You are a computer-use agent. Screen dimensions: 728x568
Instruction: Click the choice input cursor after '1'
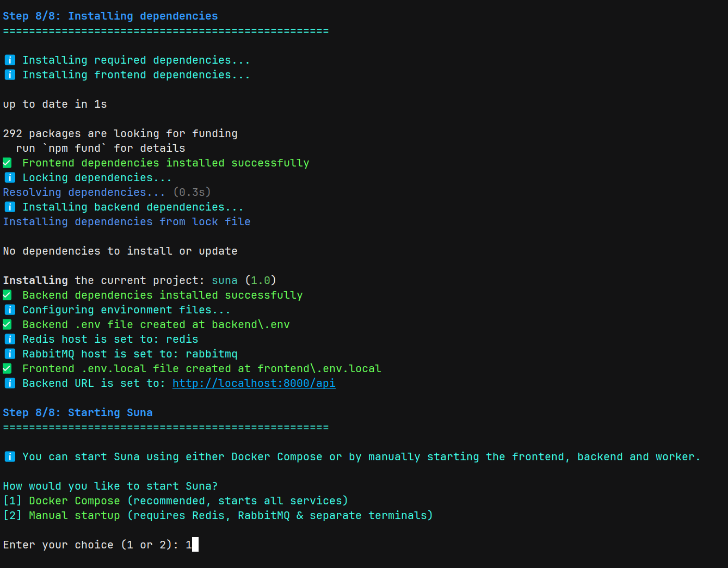coord(195,544)
